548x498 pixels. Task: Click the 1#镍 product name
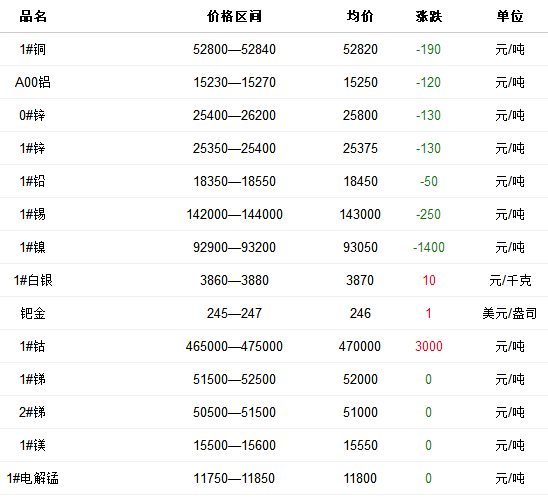pos(33,247)
